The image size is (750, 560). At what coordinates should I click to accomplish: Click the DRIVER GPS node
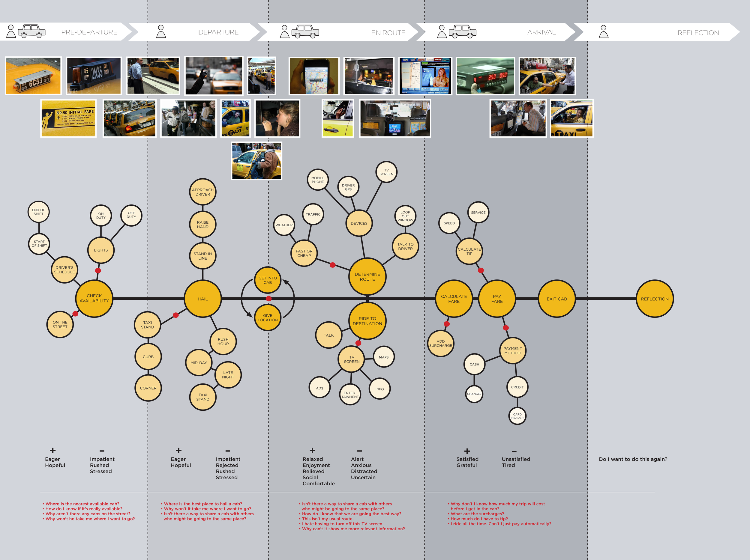pos(348,187)
